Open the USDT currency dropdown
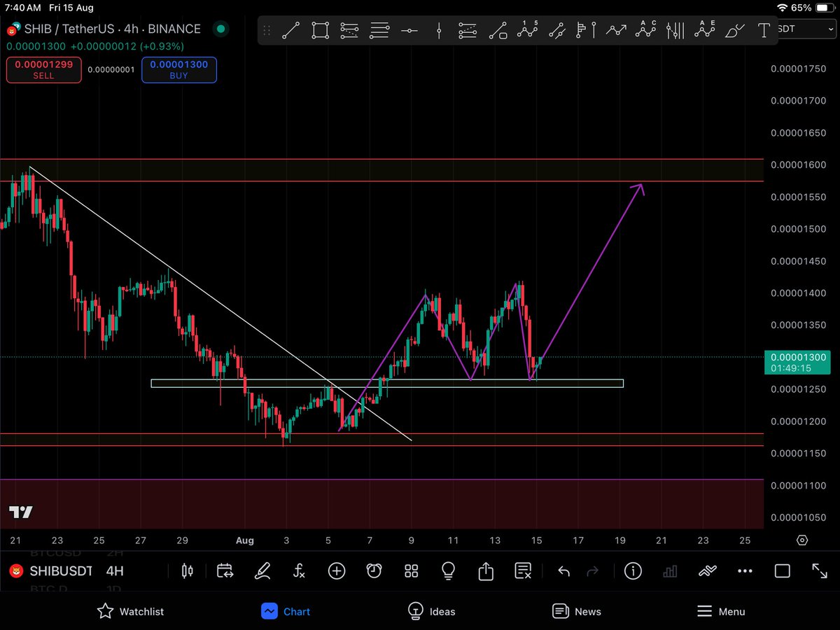This screenshot has height=630, width=840. tap(807, 28)
